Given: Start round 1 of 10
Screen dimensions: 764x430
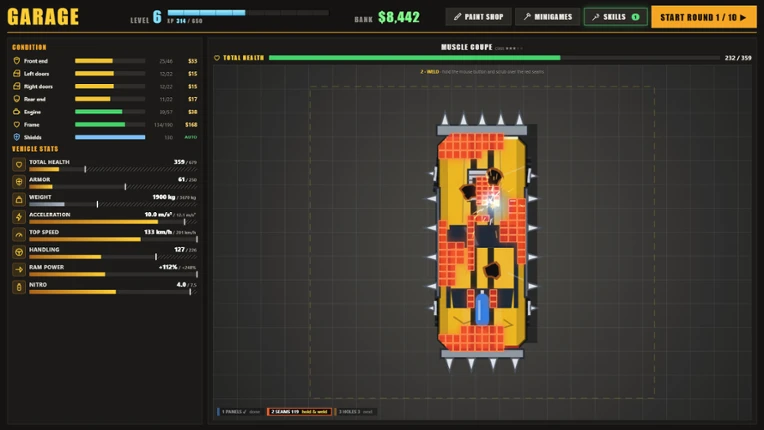Looking at the screenshot, I should click(704, 17).
